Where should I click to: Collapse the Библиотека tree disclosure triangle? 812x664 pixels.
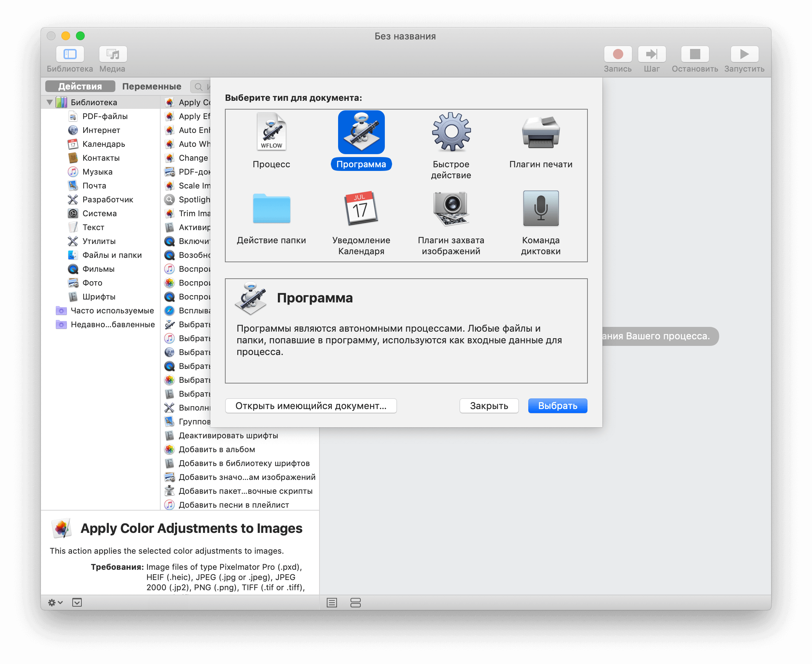[50, 103]
